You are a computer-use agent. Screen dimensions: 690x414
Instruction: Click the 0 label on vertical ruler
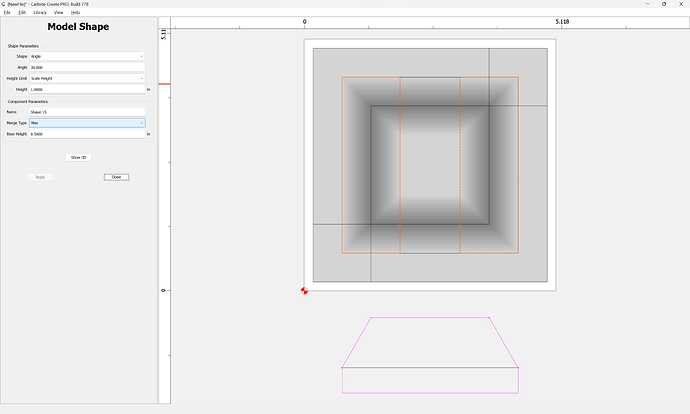(164, 290)
